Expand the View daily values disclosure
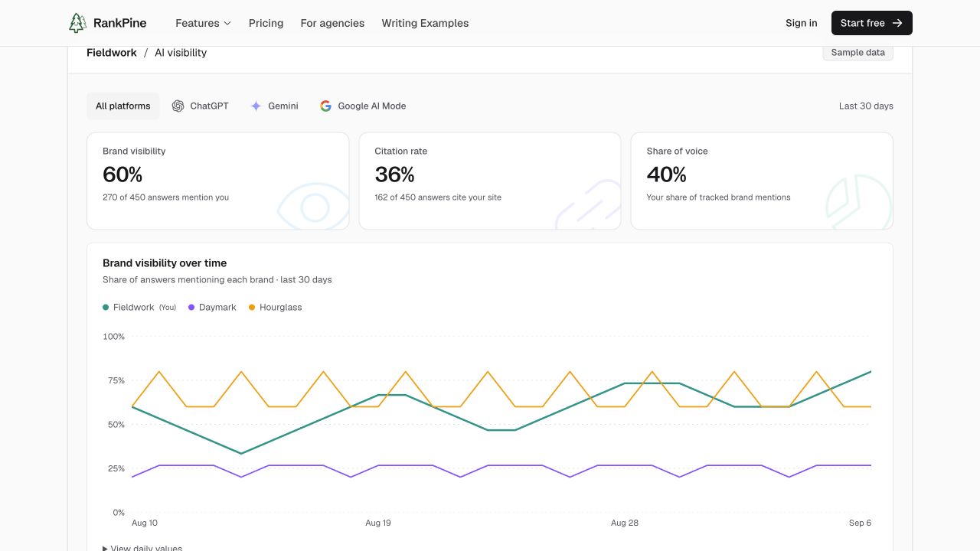 click(x=142, y=548)
